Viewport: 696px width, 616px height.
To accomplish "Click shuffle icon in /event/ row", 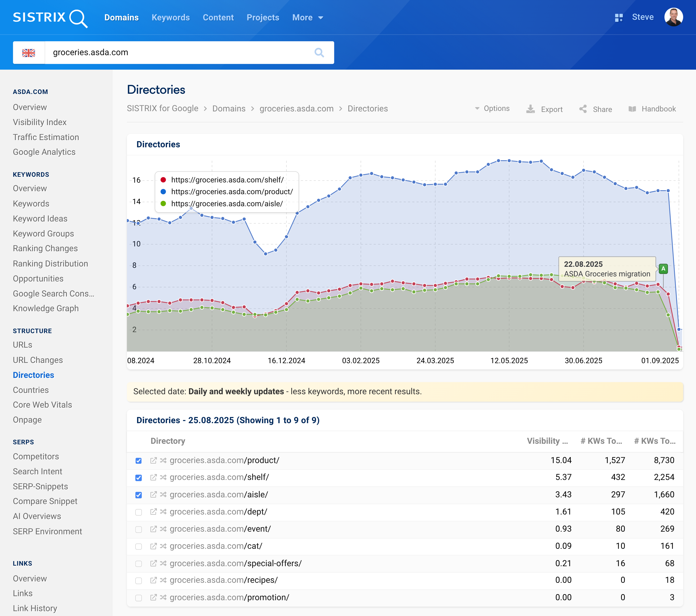I will click(x=163, y=529).
